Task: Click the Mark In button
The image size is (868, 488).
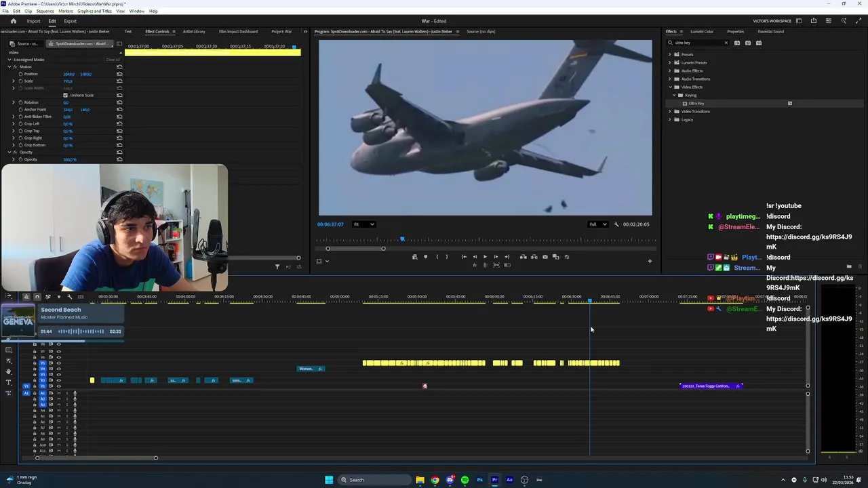Action: 437,257
